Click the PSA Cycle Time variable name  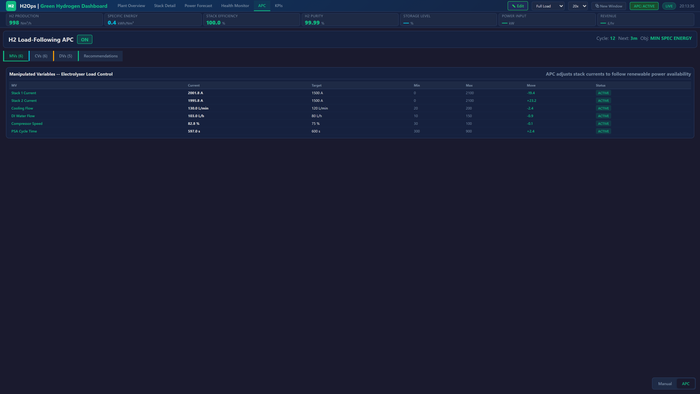point(24,131)
